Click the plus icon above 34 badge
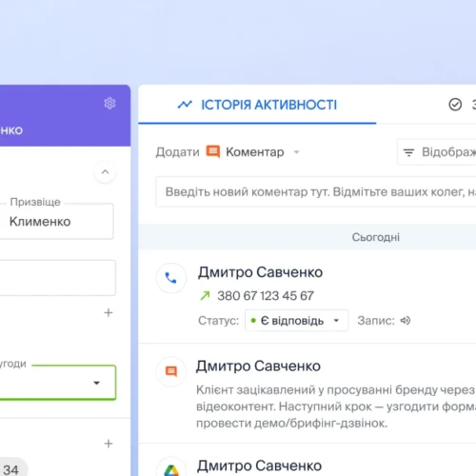This screenshot has width=476, height=476. (x=109, y=444)
